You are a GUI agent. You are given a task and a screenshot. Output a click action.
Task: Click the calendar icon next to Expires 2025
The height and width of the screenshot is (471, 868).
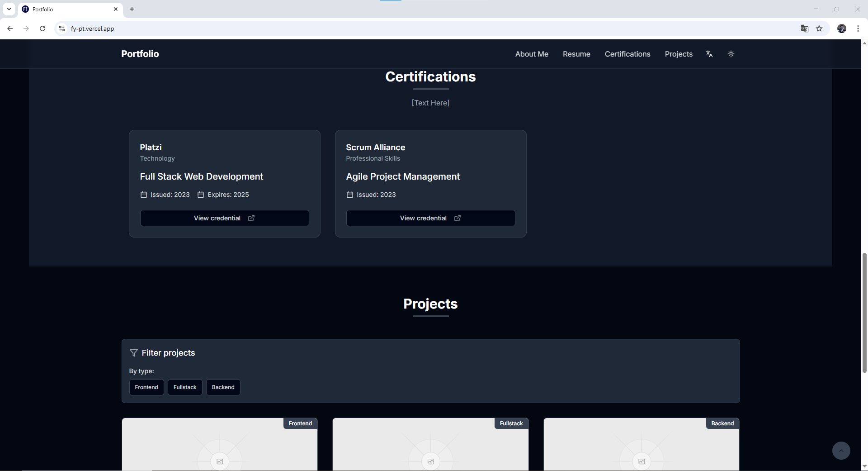click(x=201, y=195)
